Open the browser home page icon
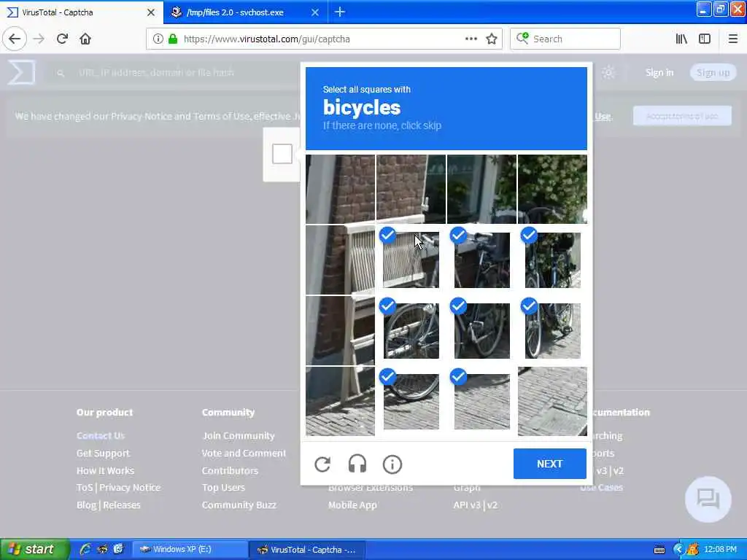 click(x=85, y=39)
